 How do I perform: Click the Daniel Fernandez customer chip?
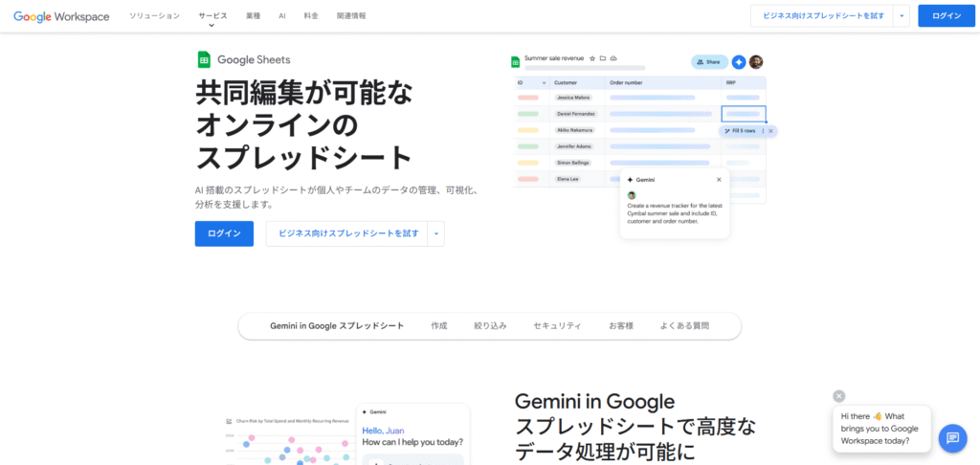575,114
